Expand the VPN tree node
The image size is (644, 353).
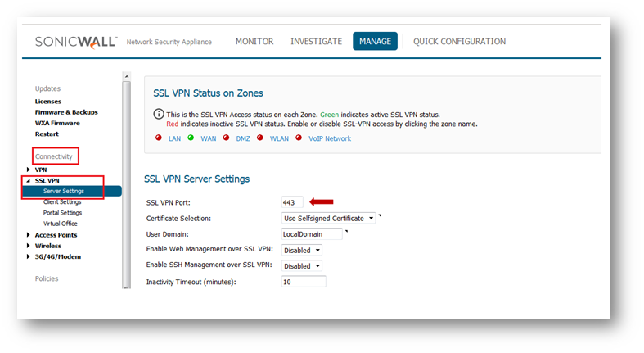(x=28, y=170)
